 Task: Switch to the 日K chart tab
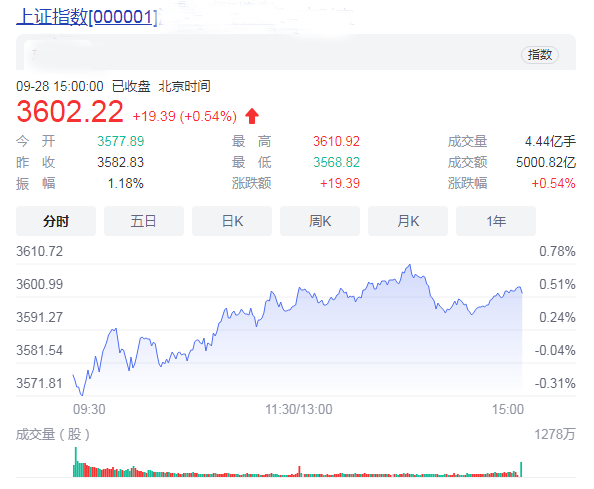pos(232,221)
